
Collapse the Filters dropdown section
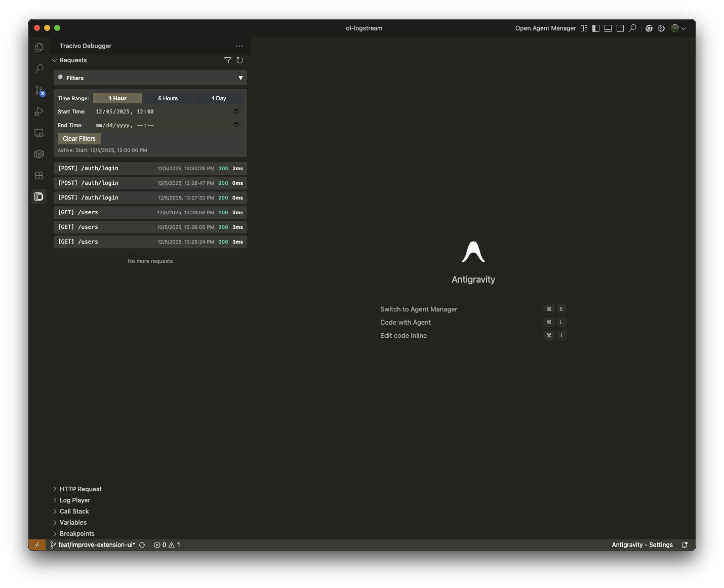click(x=240, y=78)
